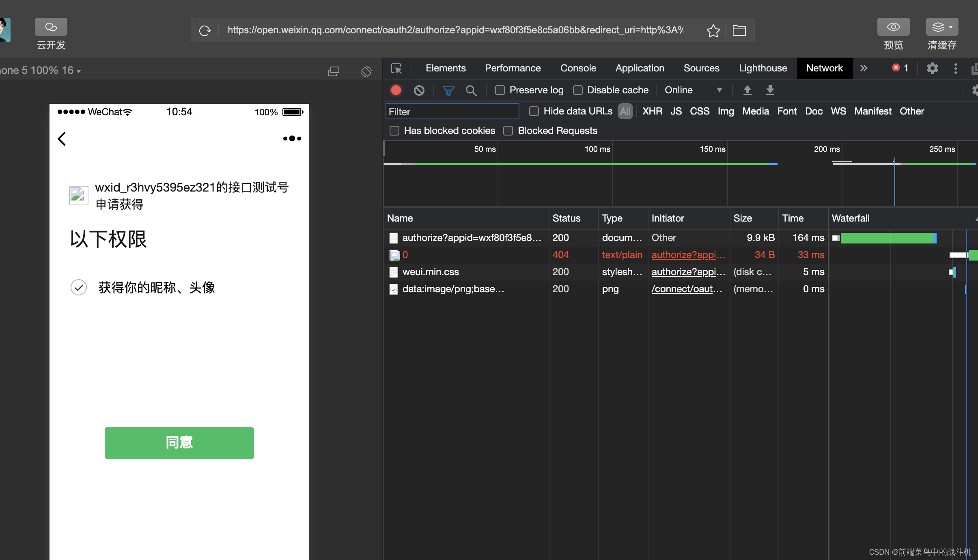Click the preview (预览) eye icon

pos(893,27)
